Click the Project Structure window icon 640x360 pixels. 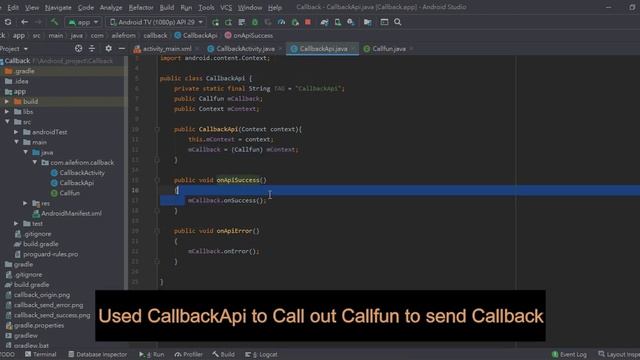click(384, 22)
